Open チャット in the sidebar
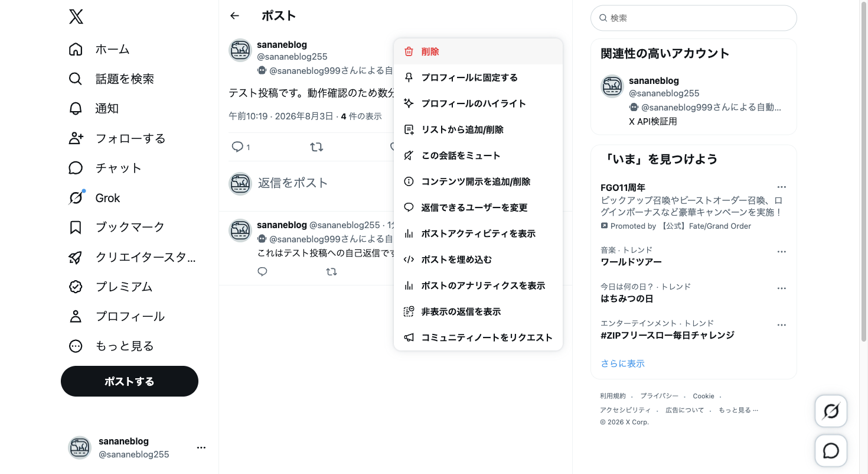 [105, 168]
